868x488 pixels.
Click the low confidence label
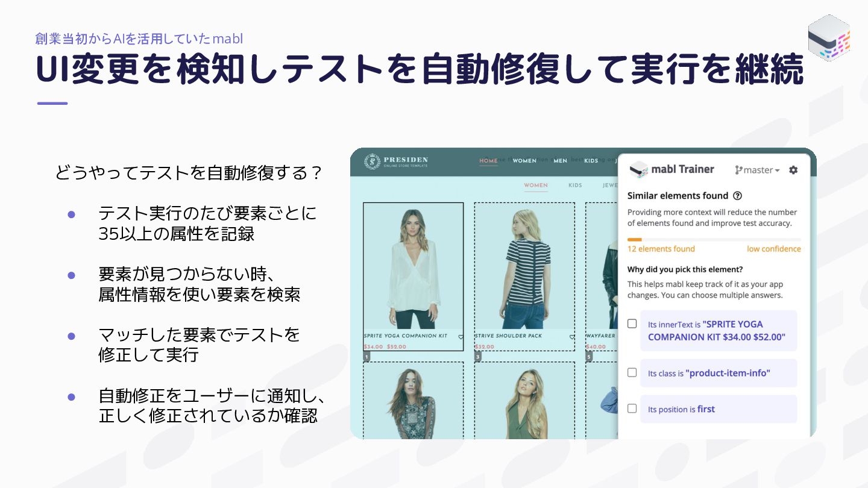click(x=774, y=249)
